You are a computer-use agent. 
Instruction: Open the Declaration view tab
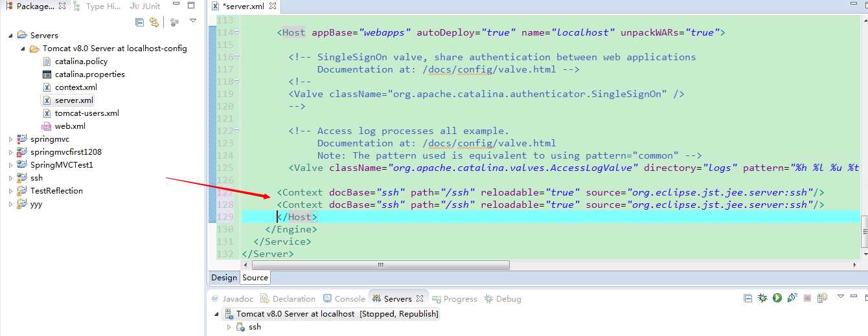coord(288,299)
